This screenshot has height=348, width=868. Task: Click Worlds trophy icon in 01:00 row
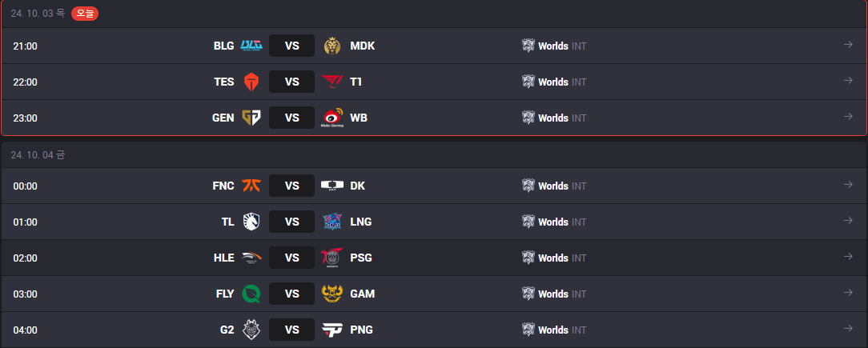click(528, 222)
